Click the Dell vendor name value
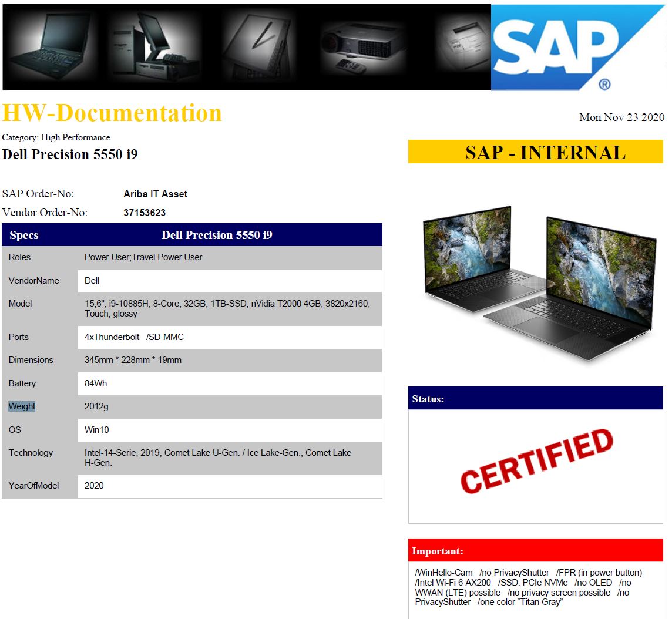 coord(92,281)
